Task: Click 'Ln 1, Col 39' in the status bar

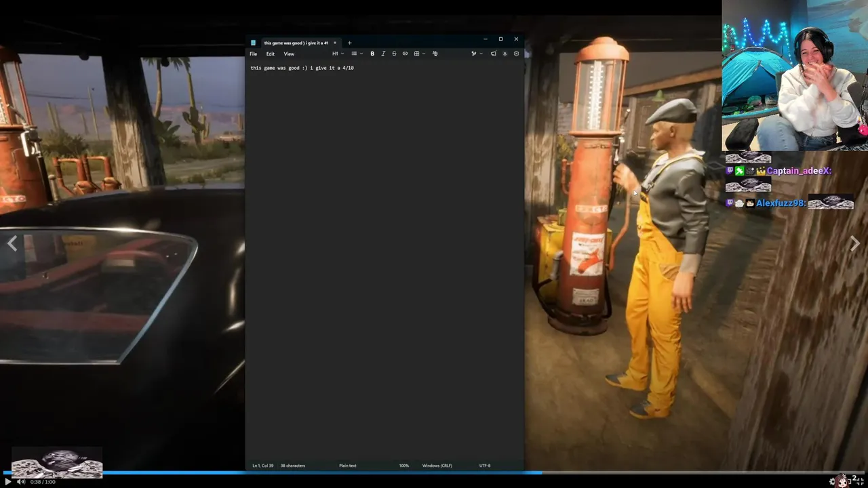Action: (262, 466)
